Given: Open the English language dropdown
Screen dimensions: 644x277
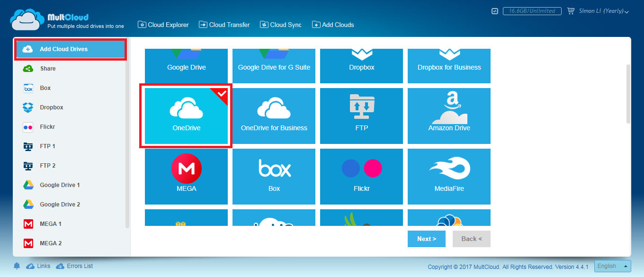Looking at the screenshot, I should (613, 266).
